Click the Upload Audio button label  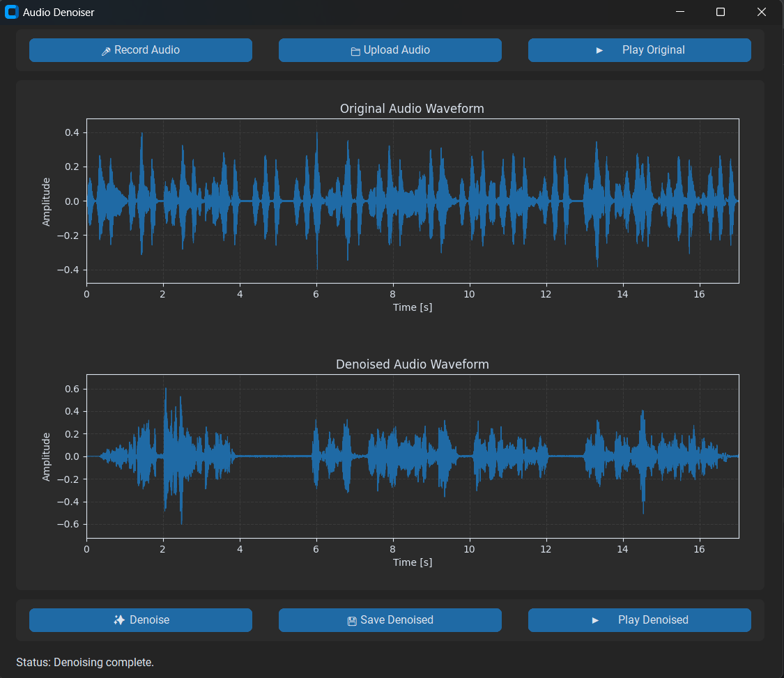tap(397, 50)
